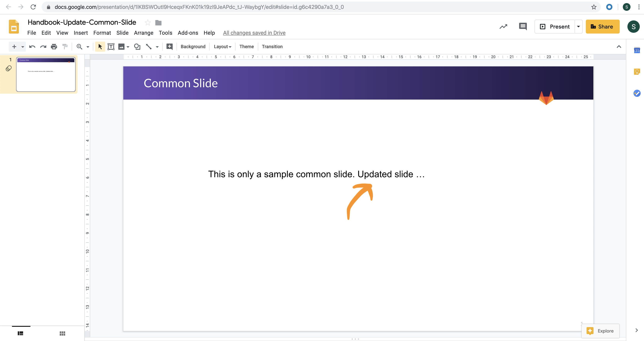Open the File menu
Screen dimensions: 644x341
pos(31,33)
